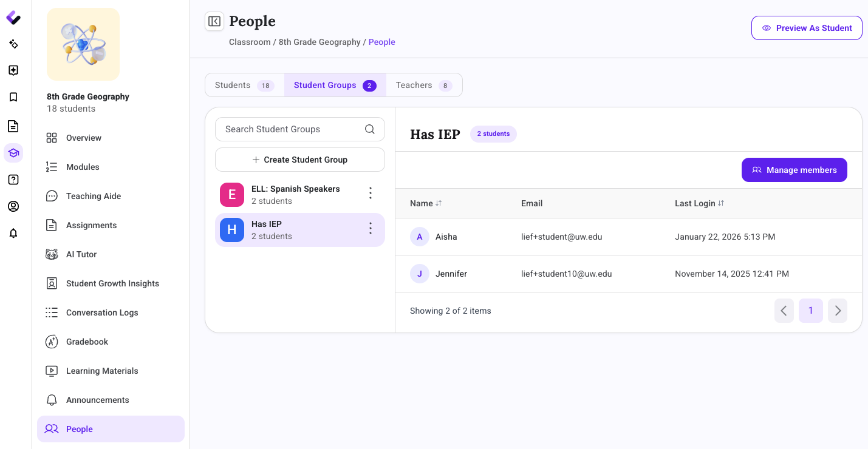Go to next page of members
Screen dimensions: 868x449
tap(838, 311)
